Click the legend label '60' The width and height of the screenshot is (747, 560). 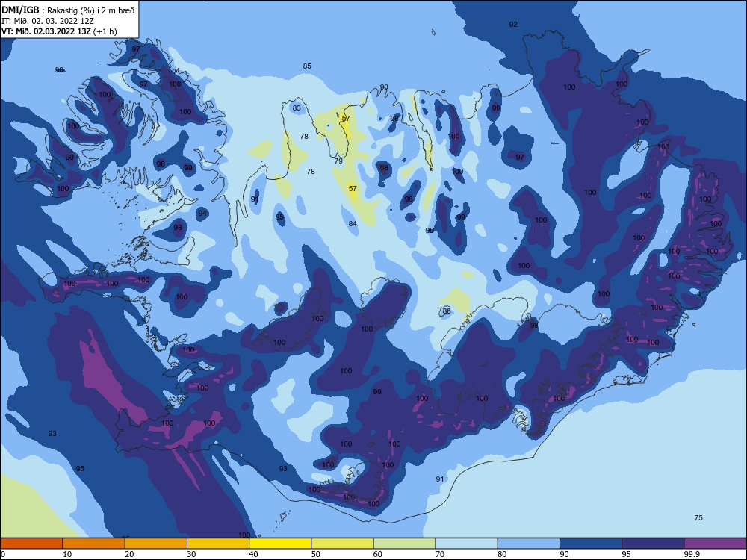[378, 554]
